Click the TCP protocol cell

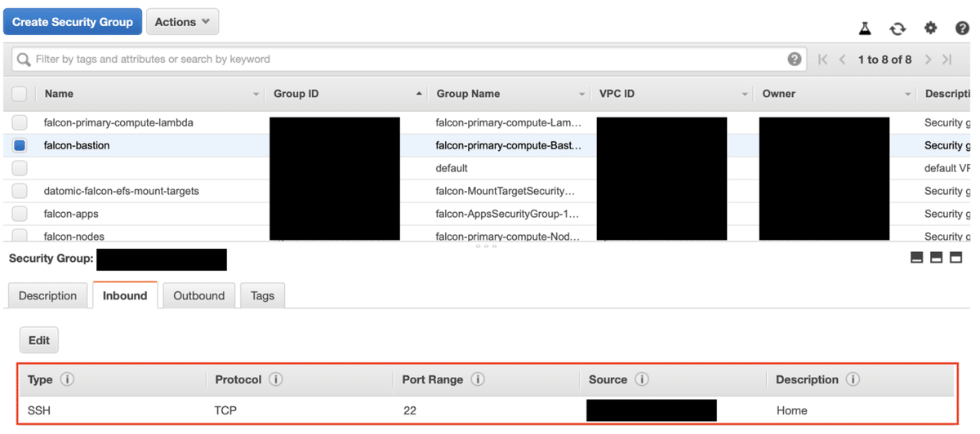225,410
